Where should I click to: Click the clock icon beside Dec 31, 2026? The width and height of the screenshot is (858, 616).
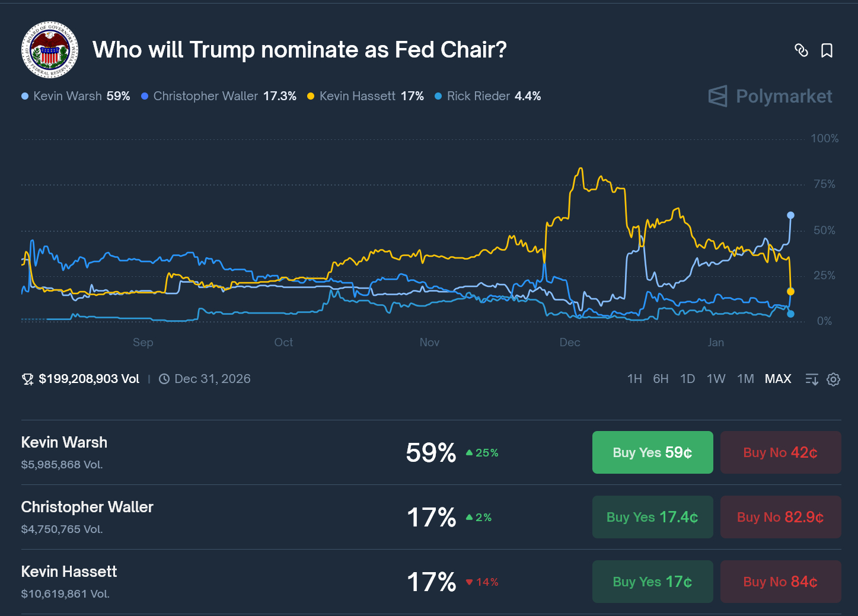tap(164, 378)
